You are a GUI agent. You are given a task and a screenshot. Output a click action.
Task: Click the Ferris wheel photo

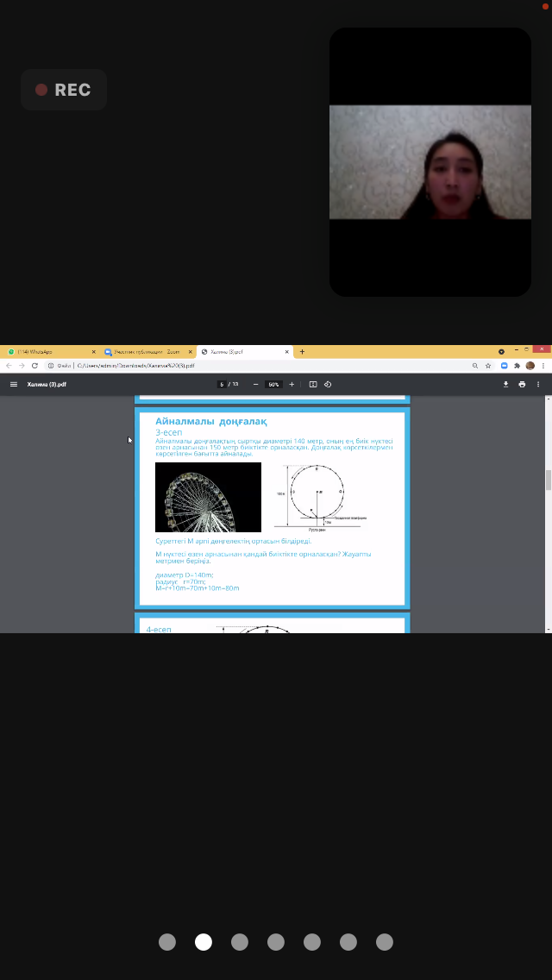(208, 497)
